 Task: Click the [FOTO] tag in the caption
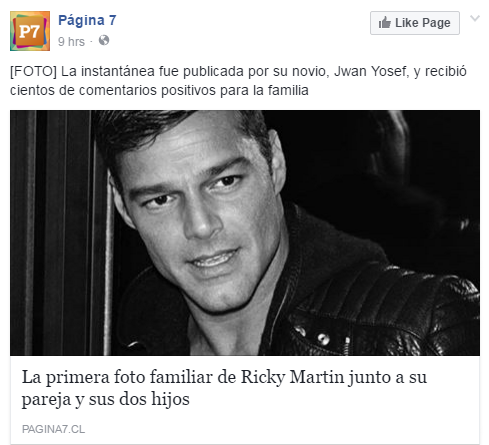pyautogui.click(x=33, y=72)
